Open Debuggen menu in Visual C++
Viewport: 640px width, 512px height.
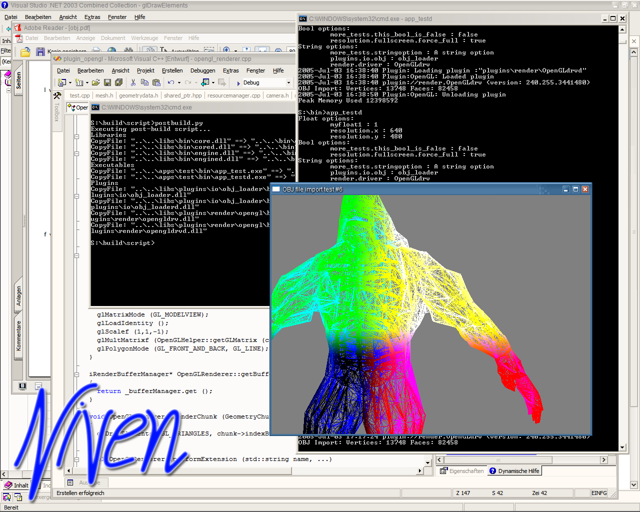pyautogui.click(x=202, y=71)
